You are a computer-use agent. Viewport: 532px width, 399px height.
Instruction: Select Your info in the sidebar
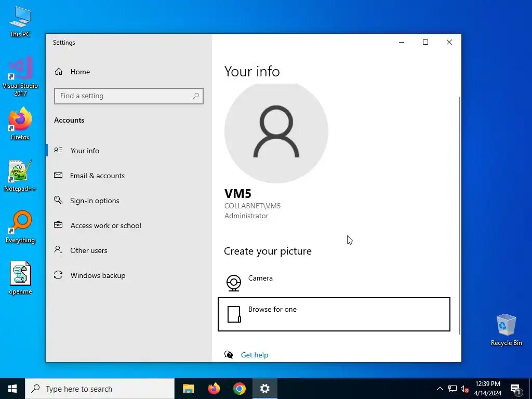(x=129, y=151)
